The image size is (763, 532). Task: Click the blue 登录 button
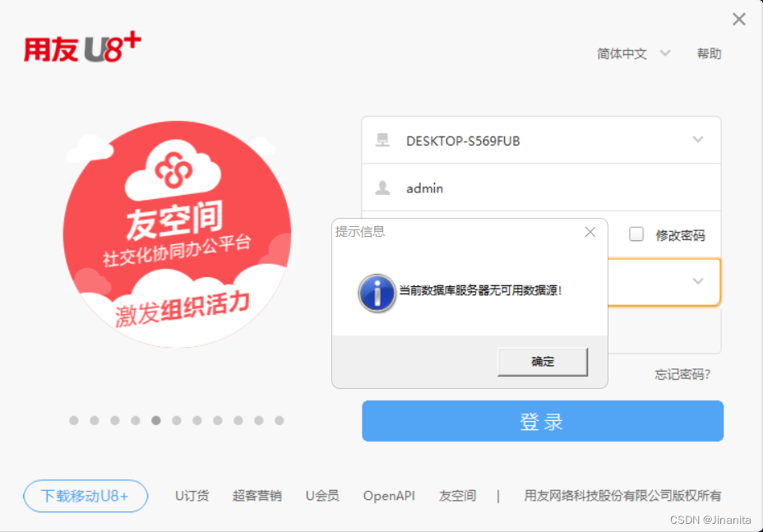[543, 421]
